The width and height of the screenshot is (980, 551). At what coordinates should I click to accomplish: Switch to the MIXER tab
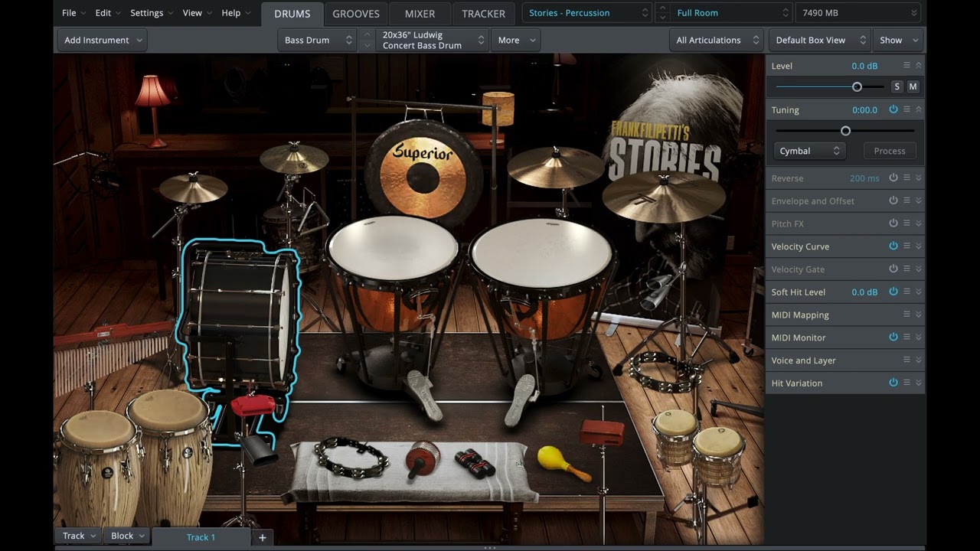pyautogui.click(x=420, y=13)
